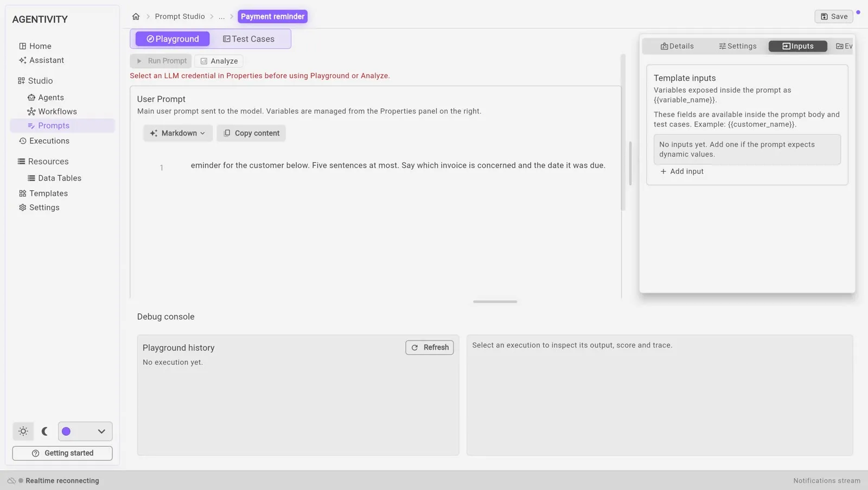The width and height of the screenshot is (868, 490).
Task: Switch to dark theme with moon icon
Action: (45, 431)
